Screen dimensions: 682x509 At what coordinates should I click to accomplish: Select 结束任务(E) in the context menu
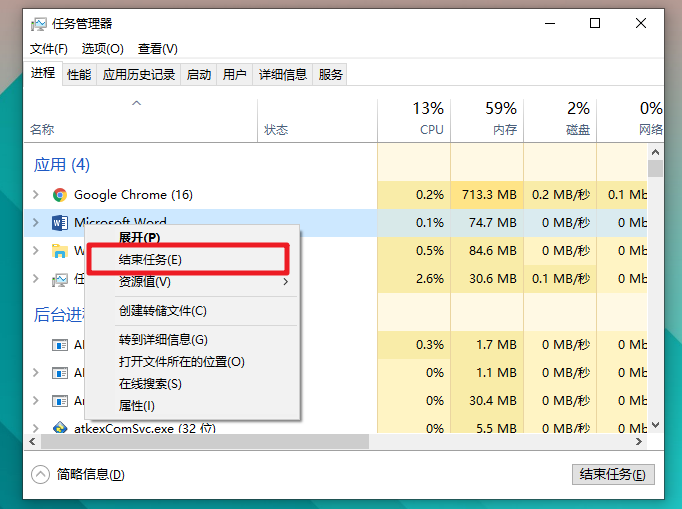[150, 260]
